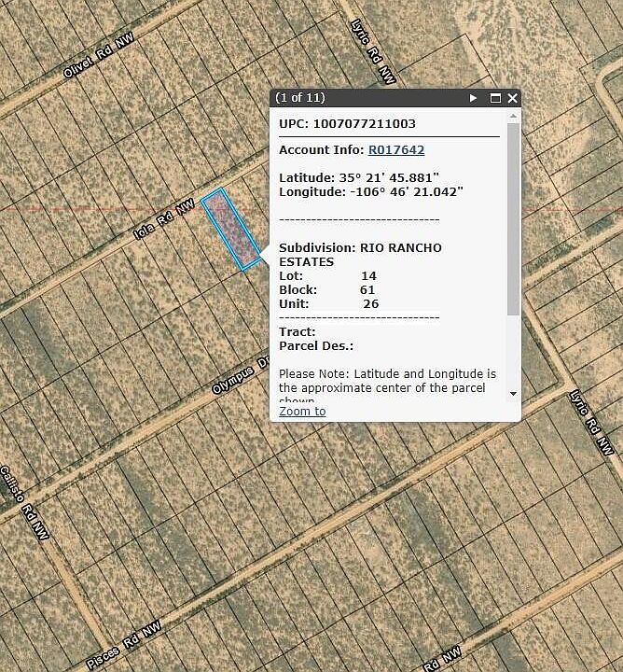Close the parcel info popup

512,98
